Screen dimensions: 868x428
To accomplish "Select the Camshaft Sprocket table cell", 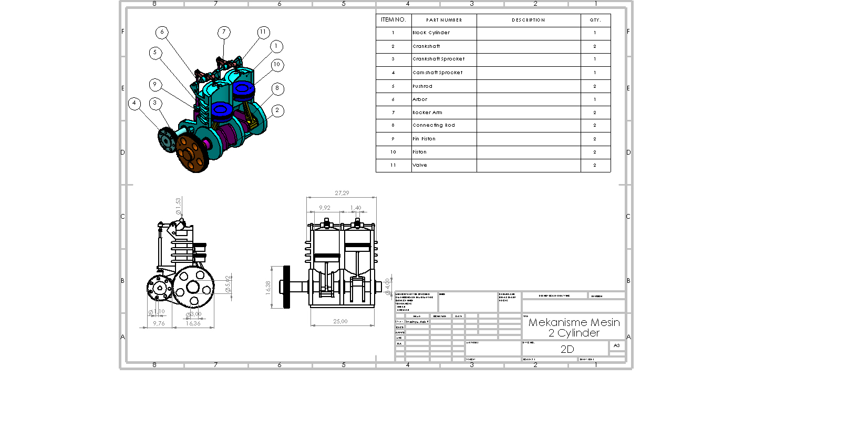I will (x=444, y=73).
